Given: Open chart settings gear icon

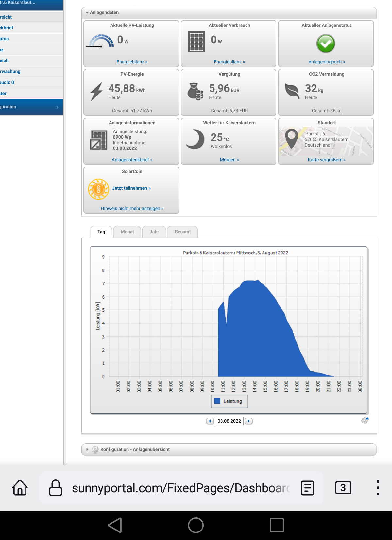Looking at the screenshot, I should [365, 421].
